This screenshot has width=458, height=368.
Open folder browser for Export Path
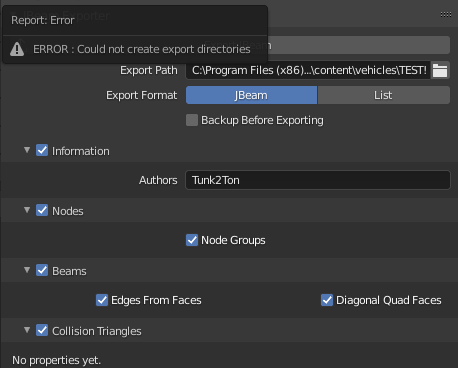440,70
